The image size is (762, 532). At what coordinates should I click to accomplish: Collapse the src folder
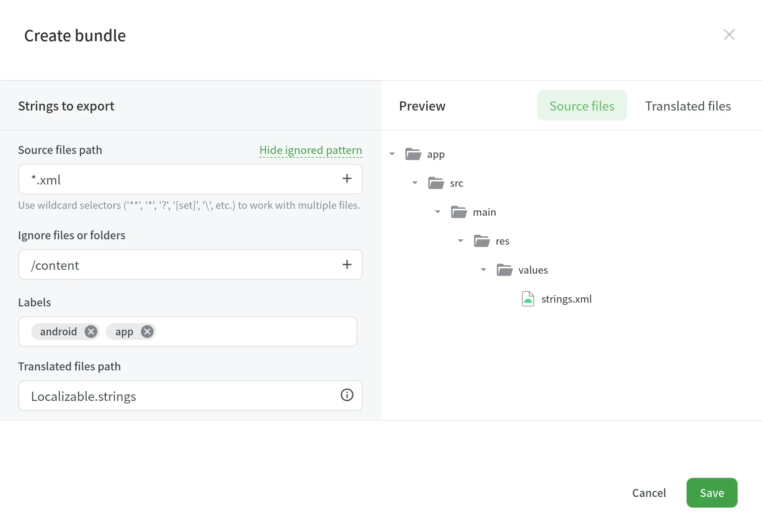click(x=415, y=183)
